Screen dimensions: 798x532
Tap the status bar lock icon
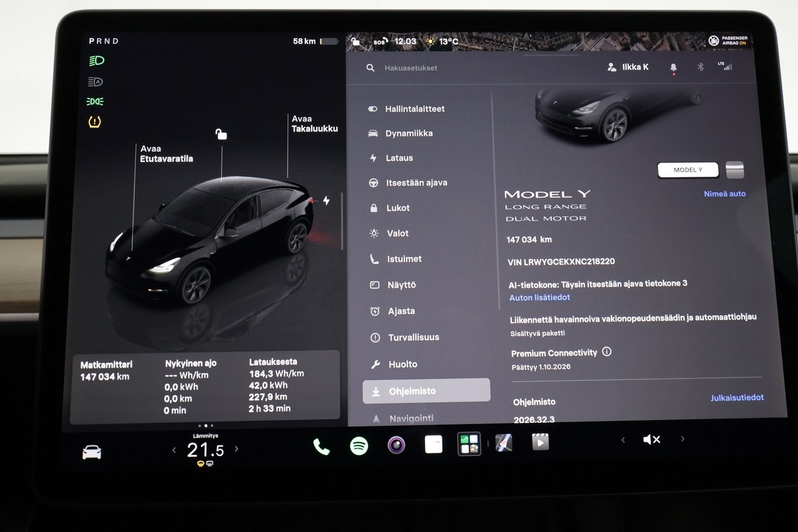pos(356,41)
